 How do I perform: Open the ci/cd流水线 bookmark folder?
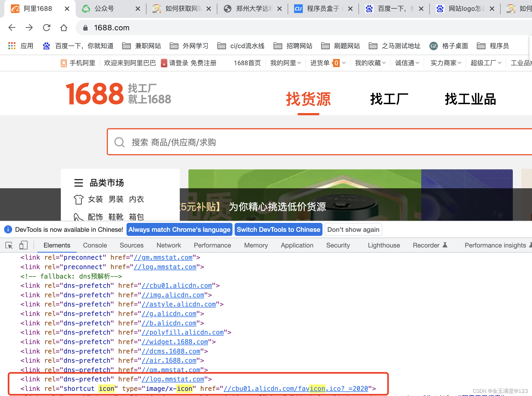(241, 46)
